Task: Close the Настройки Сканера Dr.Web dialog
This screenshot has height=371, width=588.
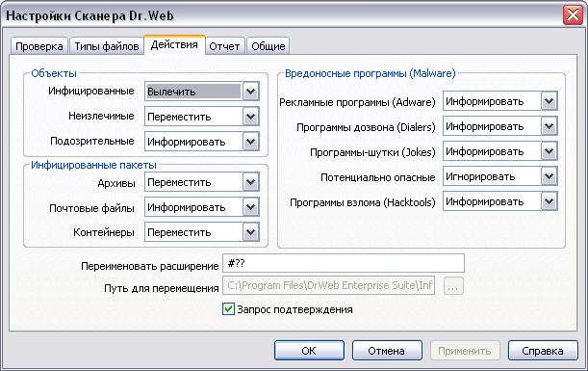Action: coord(573,15)
